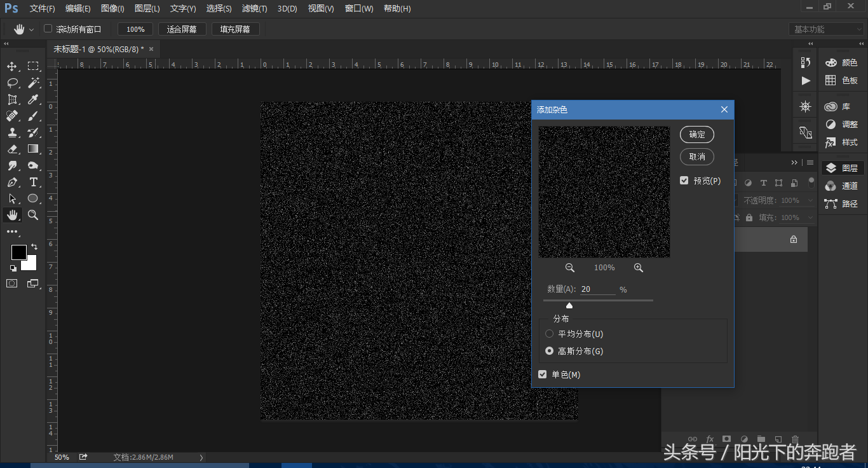Click the 100% zoom button

click(x=135, y=29)
